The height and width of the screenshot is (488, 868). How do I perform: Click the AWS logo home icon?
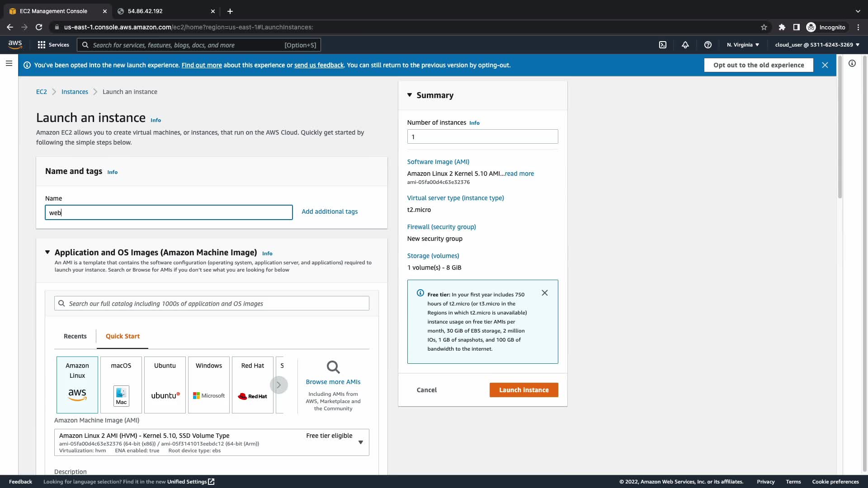pyautogui.click(x=15, y=44)
